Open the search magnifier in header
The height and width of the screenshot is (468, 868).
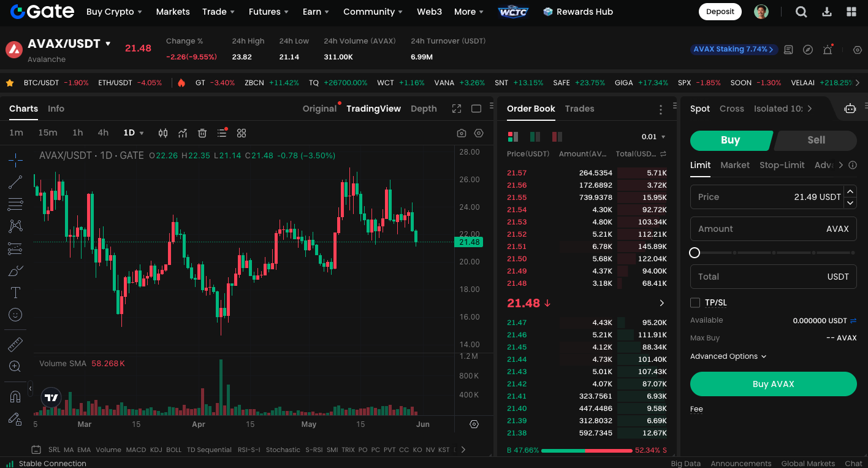(x=801, y=12)
